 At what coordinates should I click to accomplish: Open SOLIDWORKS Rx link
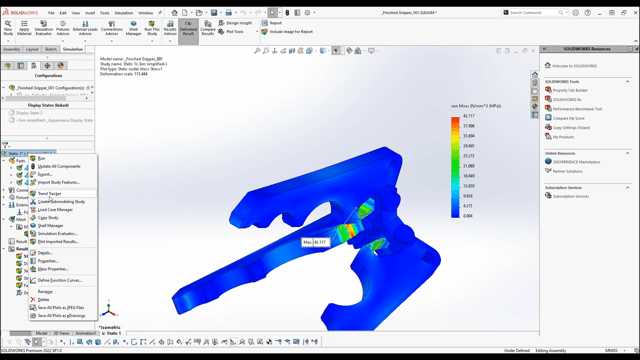tap(567, 100)
